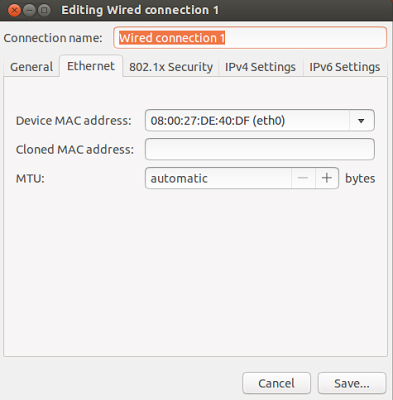
Task: Click the MTU label text
Action: [30, 178]
